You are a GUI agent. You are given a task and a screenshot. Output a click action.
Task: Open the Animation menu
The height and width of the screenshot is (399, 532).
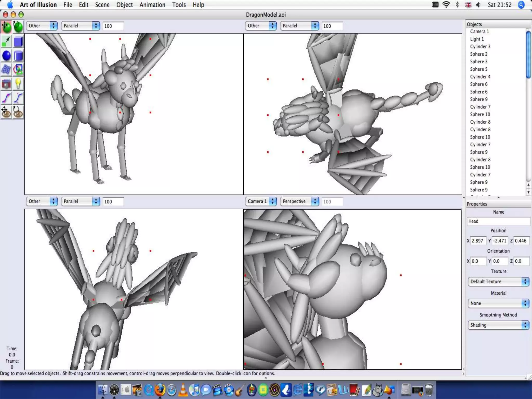(x=152, y=5)
